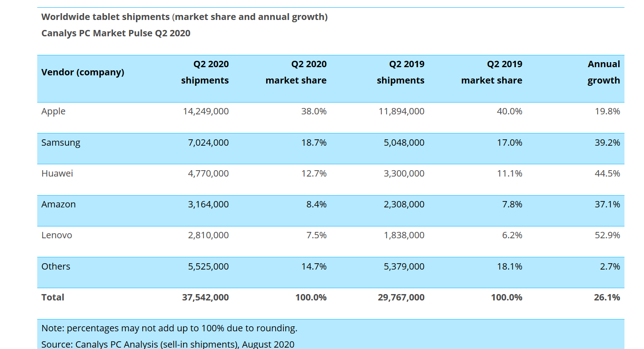Screen dimensions: 644x349
Task: Select the title 'Worldwide tablet shipments' text
Action: pyautogui.click(x=105, y=17)
